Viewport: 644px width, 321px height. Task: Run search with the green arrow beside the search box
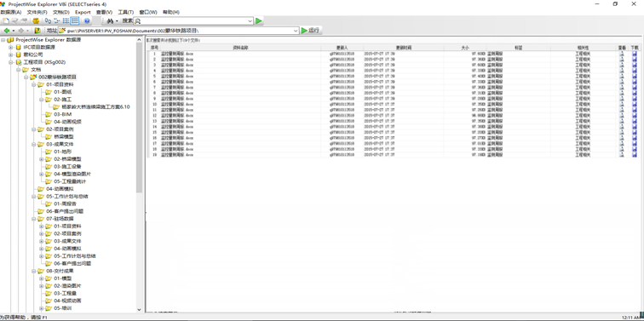point(259,21)
